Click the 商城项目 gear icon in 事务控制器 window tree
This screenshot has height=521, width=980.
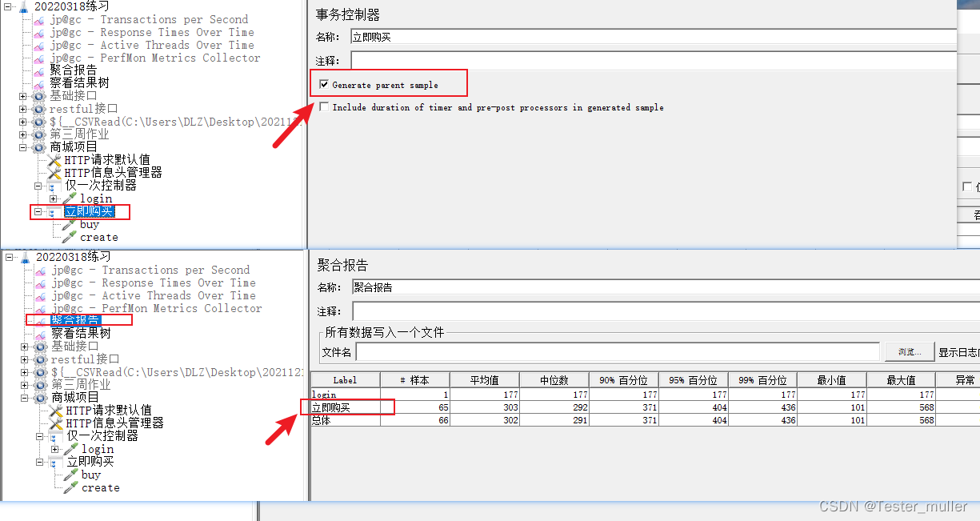[x=38, y=147]
